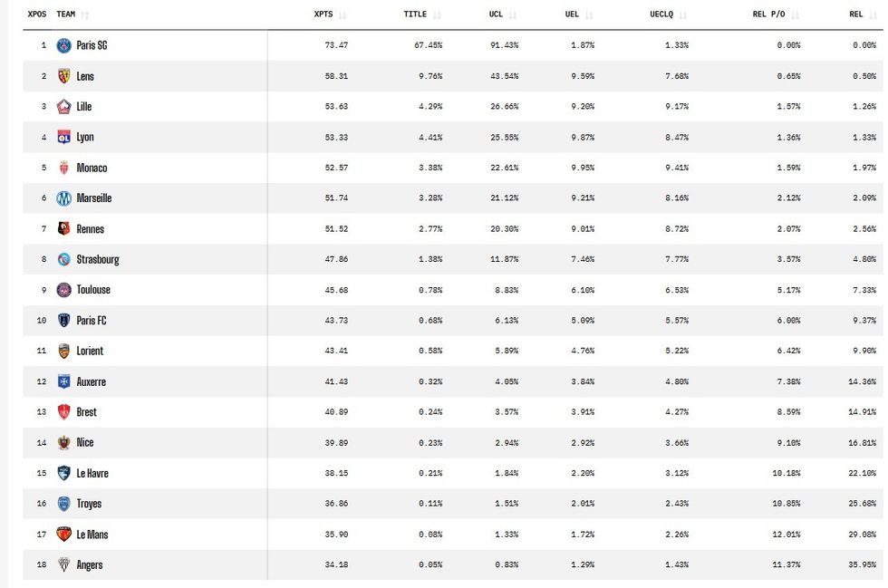This screenshot has width=888, height=588.
Task: Click the Lille club badge
Action: point(64,107)
